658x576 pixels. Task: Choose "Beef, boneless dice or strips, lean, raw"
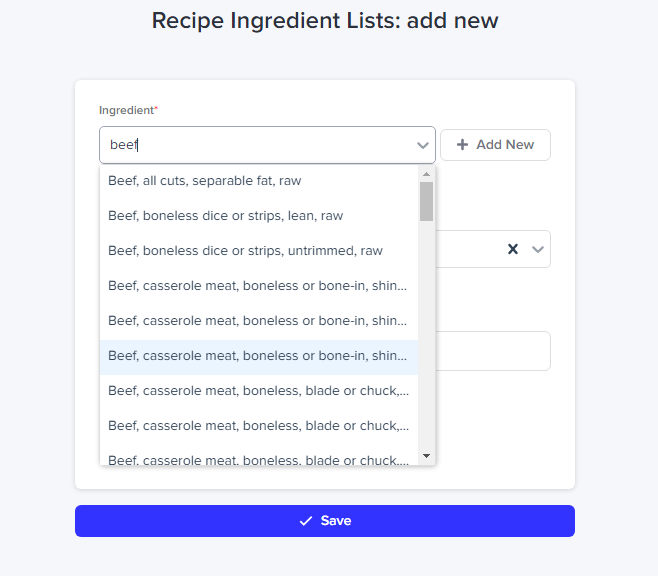[x=225, y=216]
